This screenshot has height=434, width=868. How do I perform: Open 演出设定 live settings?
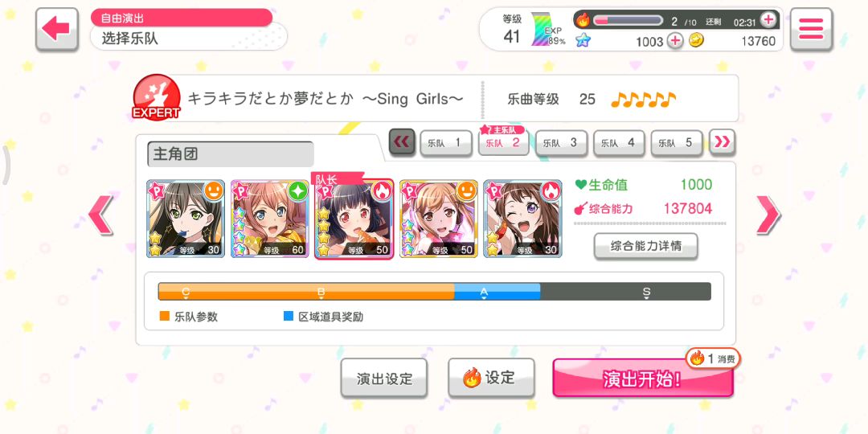click(384, 378)
